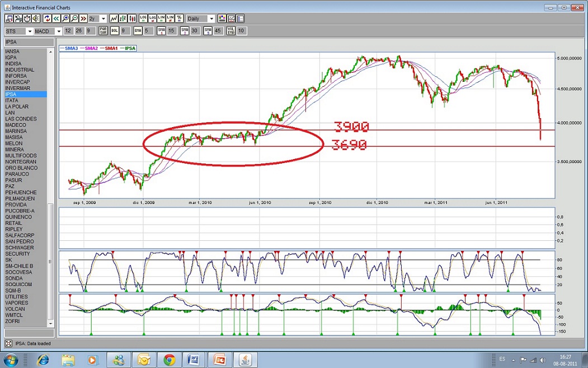
Task: Click the stopwatch timer icon
Action: (x=27, y=18)
